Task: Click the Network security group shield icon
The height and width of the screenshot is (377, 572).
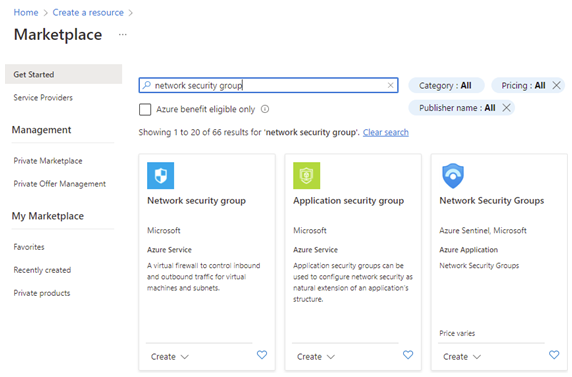Action: coord(161,176)
